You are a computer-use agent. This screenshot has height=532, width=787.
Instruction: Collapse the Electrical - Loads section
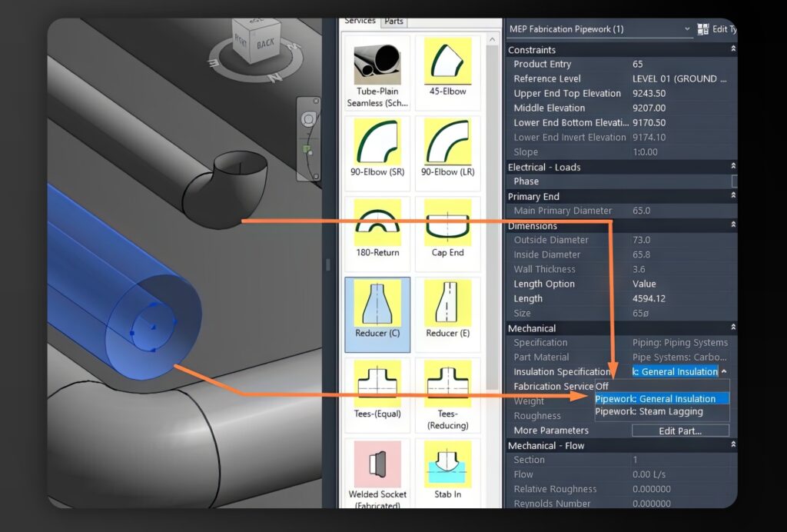733,165
